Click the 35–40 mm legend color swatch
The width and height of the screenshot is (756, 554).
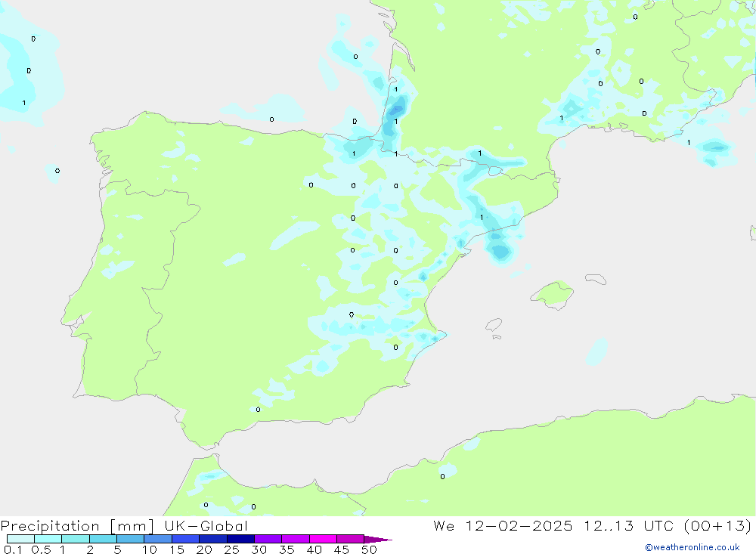[x=296, y=539]
